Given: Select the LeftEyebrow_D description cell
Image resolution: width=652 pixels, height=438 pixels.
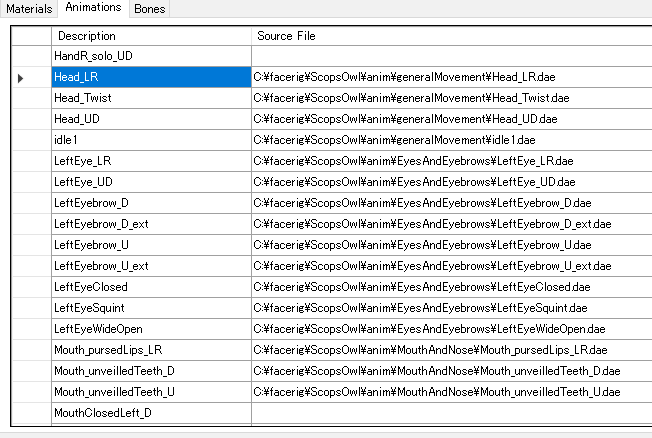Looking at the screenshot, I should (x=150, y=203).
